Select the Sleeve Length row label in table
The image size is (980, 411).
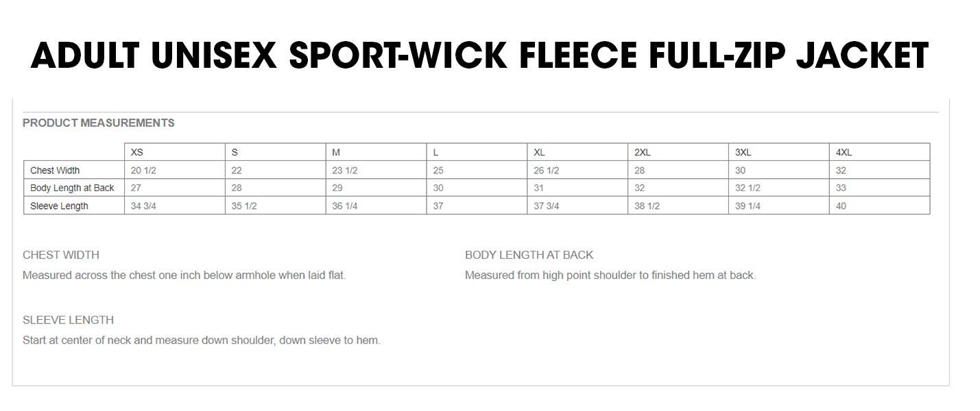tap(59, 206)
